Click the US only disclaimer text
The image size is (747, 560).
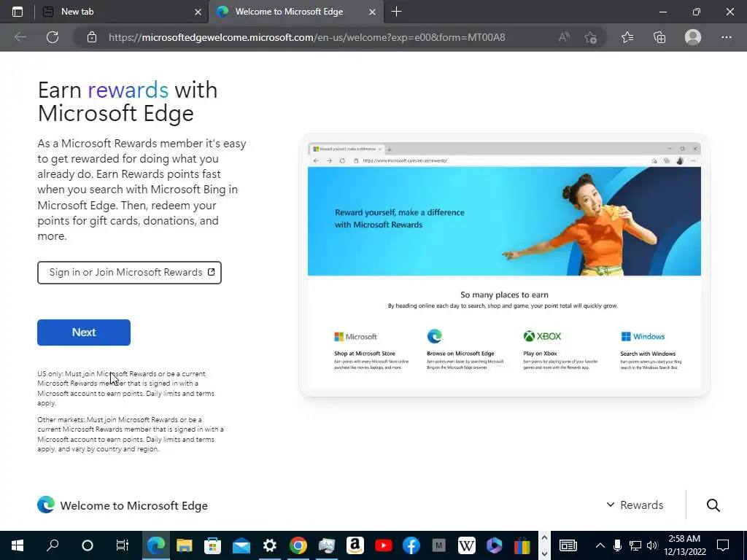tap(125, 388)
